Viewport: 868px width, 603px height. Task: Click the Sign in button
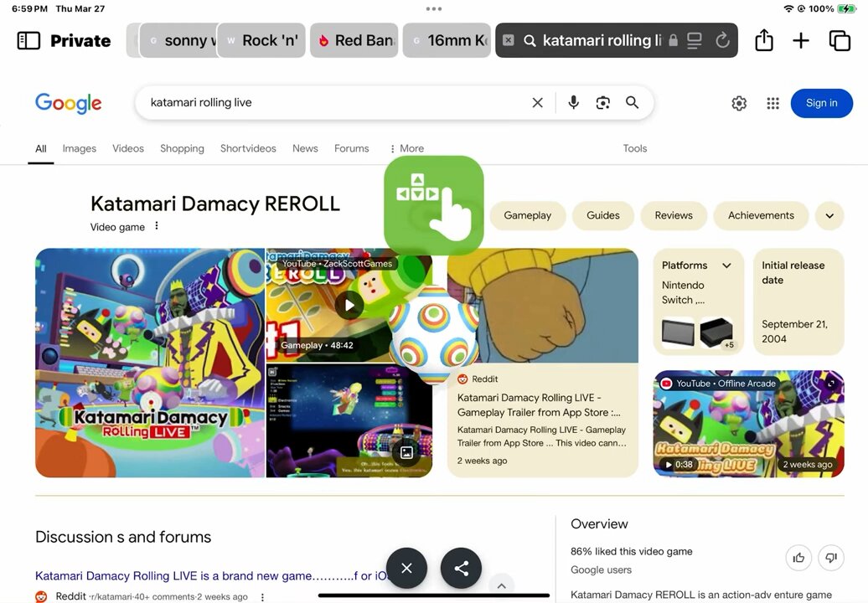821,103
